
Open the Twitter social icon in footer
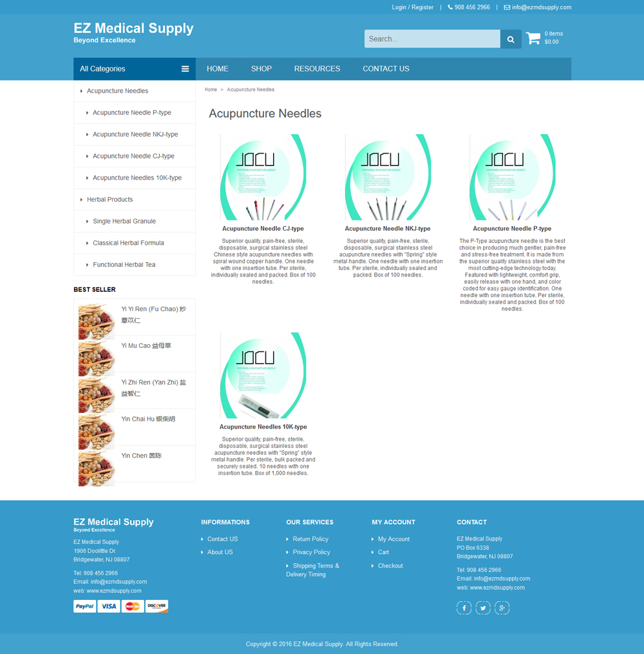pyautogui.click(x=483, y=608)
